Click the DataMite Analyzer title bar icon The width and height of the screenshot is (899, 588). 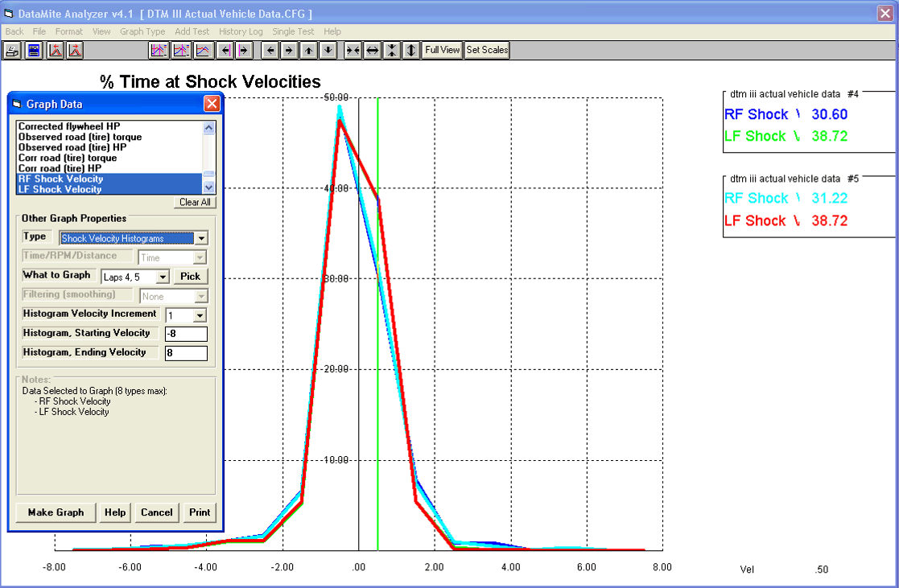point(9,13)
